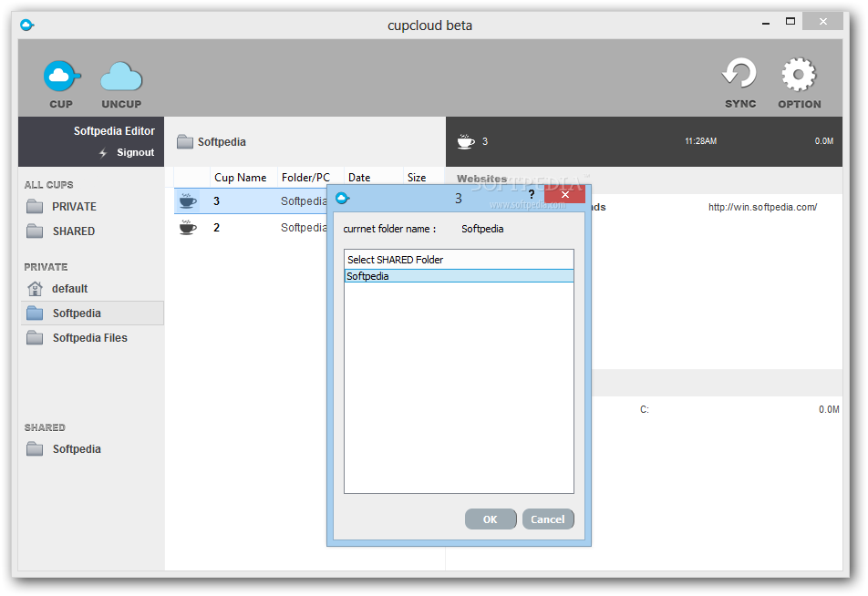Click the dialog's cupcloud logo icon
The image size is (868, 596).
[343, 198]
